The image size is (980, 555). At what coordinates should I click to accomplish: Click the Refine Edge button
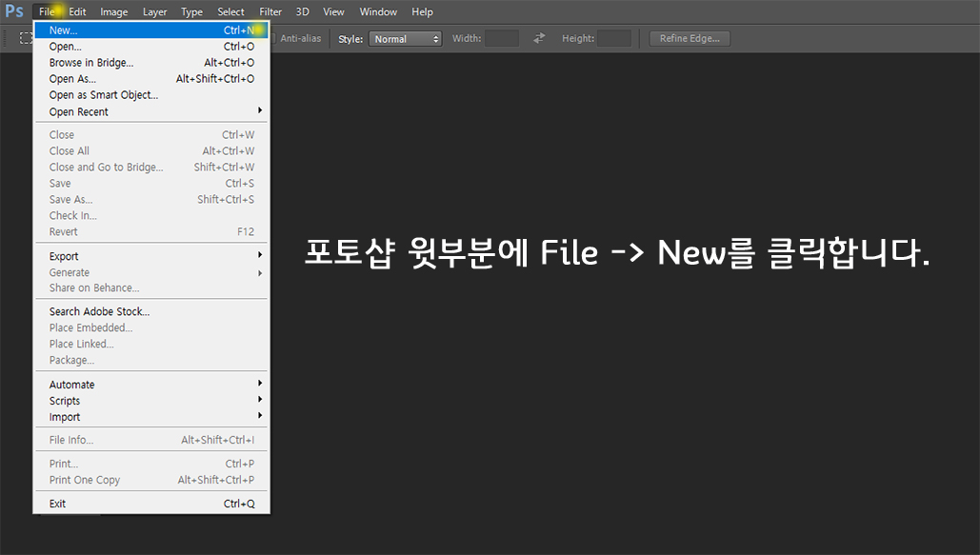point(690,38)
